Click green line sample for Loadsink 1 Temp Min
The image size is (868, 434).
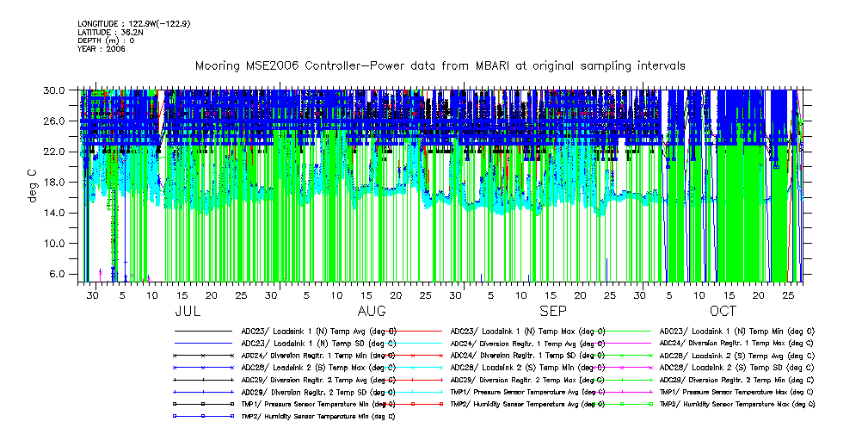pos(623,331)
